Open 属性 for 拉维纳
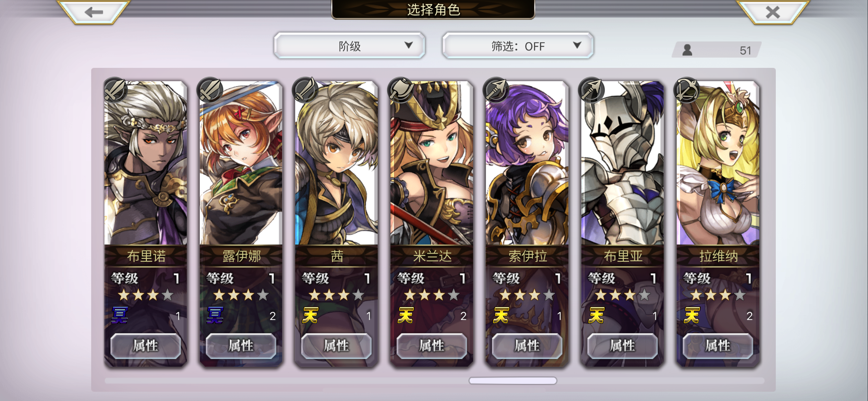Image resolution: width=868 pixels, height=401 pixels. click(x=718, y=345)
